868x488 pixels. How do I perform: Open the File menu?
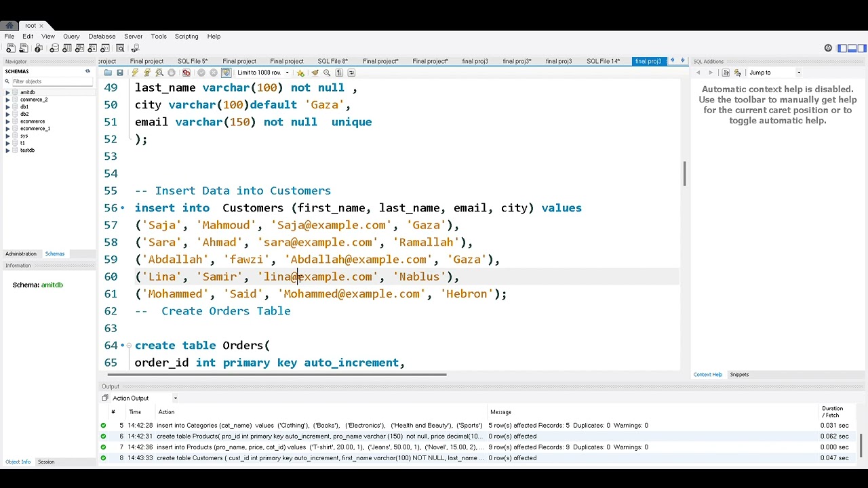(9, 36)
